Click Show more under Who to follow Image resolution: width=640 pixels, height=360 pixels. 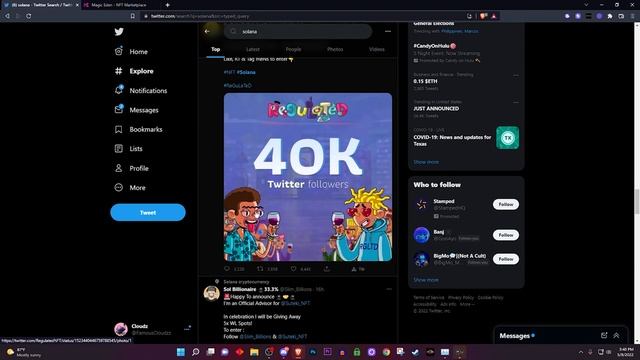pos(426,280)
